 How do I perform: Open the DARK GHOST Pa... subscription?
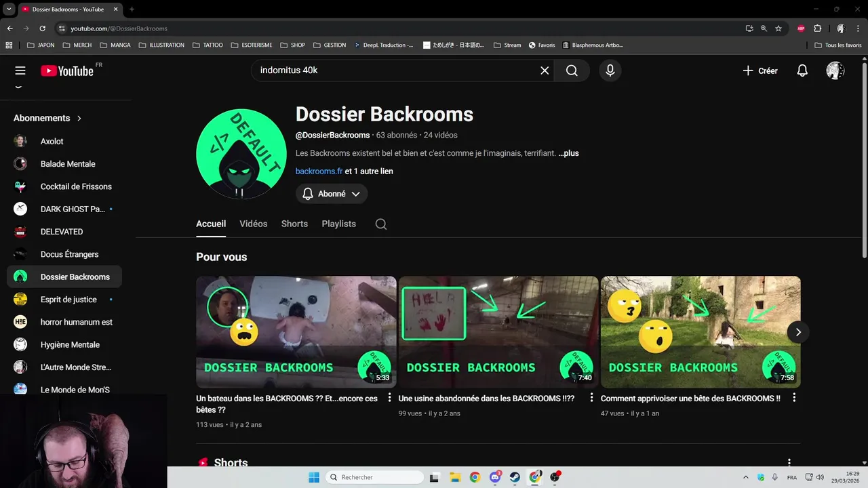(64, 209)
